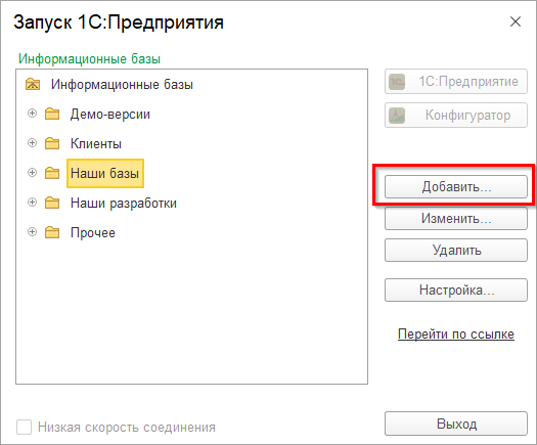Select the Наши разработки tree item
This screenshot has height=445, width=537.
coord(124,203)
